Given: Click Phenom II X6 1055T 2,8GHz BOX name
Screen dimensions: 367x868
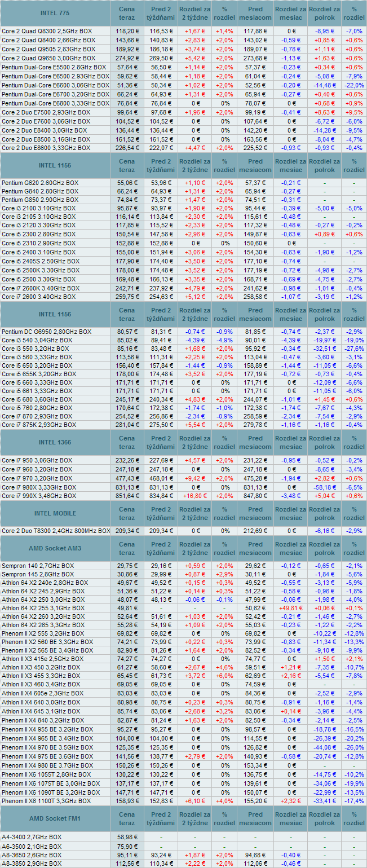Looking at the screenshot, I should coord(46,774).
